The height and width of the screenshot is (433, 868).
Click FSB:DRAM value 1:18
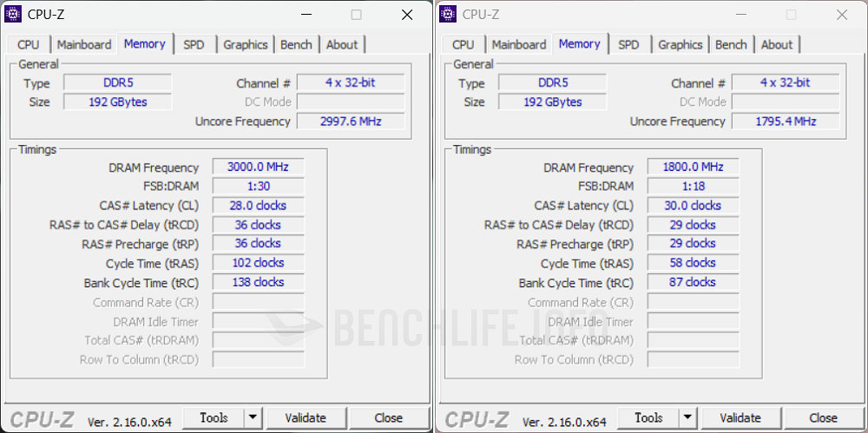[x=693, y=186]
